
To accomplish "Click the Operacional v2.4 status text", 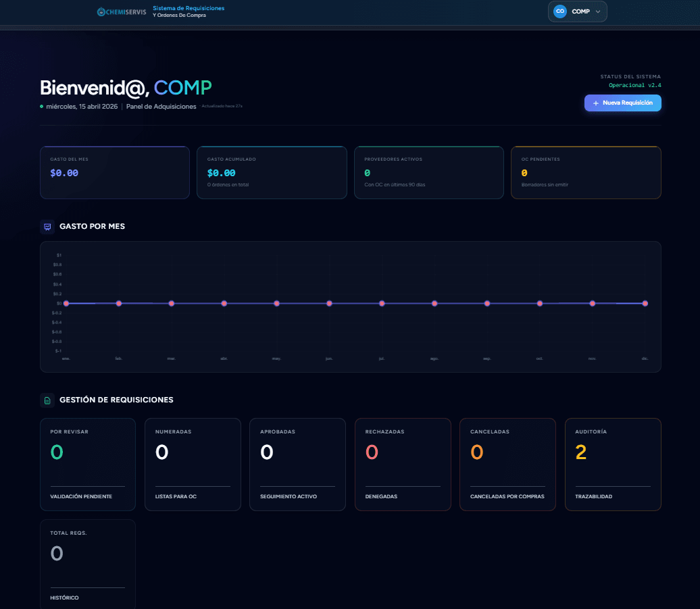I will tap(635, 85).
